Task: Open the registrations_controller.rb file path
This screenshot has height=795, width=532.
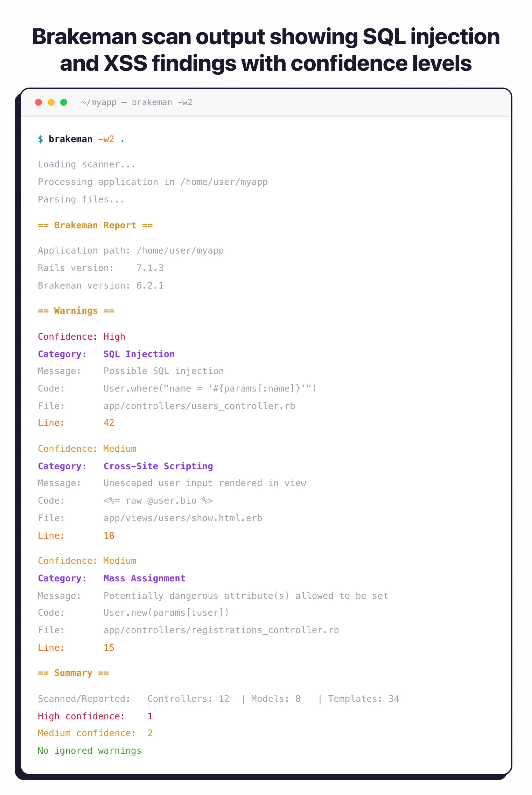Action: coord(221,630)
